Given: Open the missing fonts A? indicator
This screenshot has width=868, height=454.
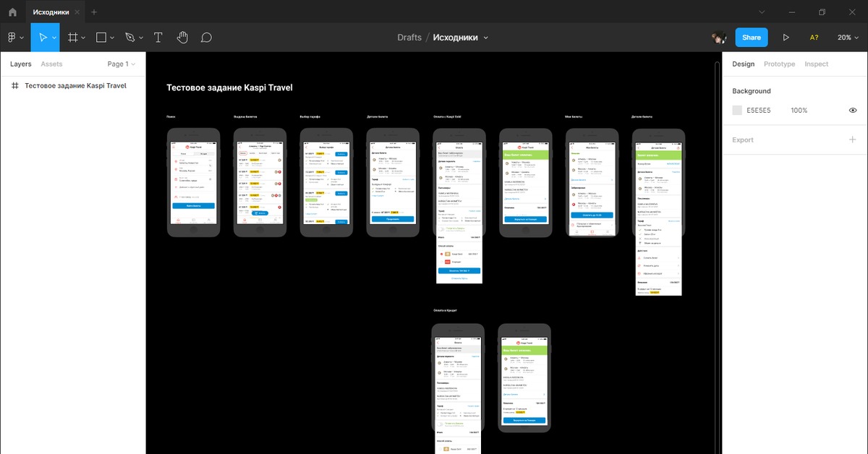Looking at the screenshot, I should coord(814,38).
